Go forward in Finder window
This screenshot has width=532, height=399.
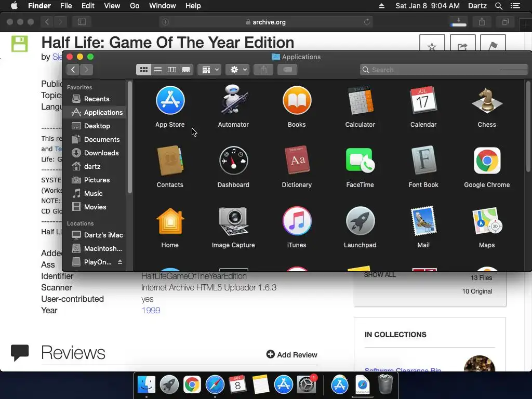coord(87,70)
